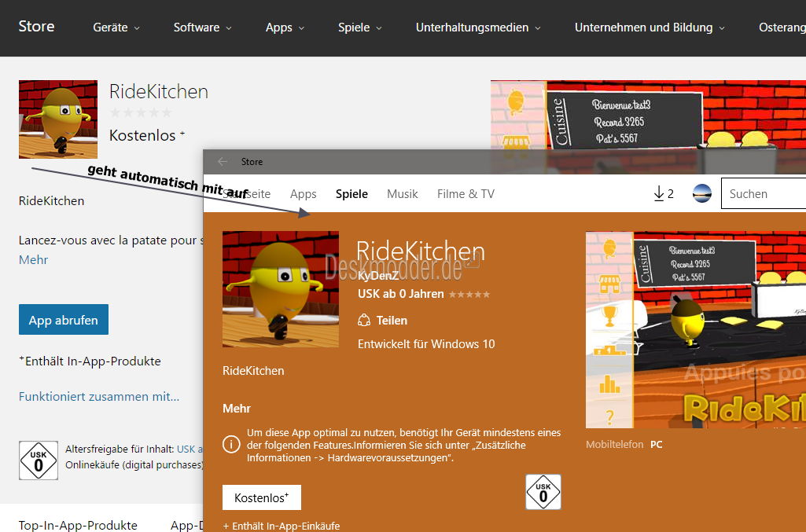Image resolution: width=806 pixels, height=532 pixels.
Task: Click the Osterangebote link in top navigation
Action: pos(782,28)
